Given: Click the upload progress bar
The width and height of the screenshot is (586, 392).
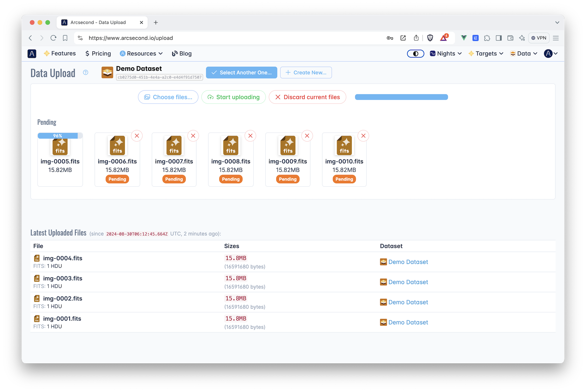Looking at the screenshot, I should click(401, 97).
